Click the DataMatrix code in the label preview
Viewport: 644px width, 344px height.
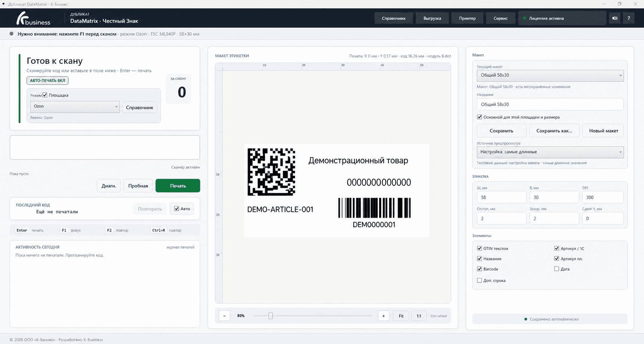[271, 172]
